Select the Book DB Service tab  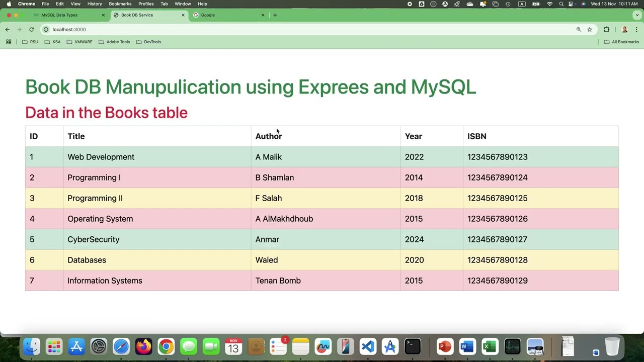[x=149, y=15]
